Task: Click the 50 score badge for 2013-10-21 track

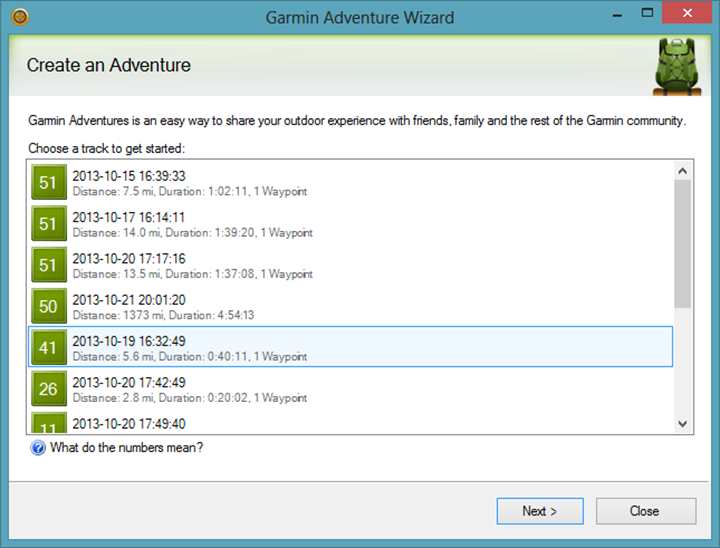Action: pyautogui.click(x=49, y=306)
